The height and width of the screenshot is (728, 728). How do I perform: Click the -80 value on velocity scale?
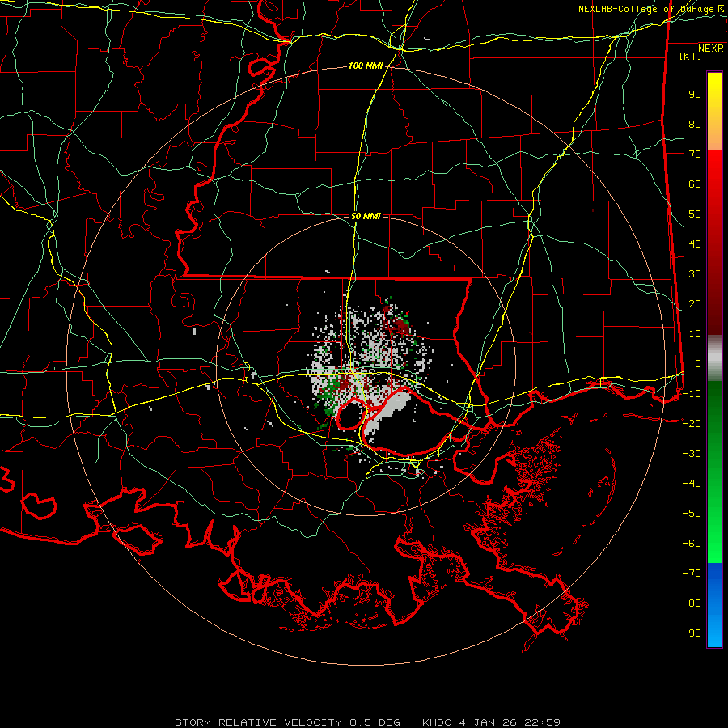(x=692, y=603)
